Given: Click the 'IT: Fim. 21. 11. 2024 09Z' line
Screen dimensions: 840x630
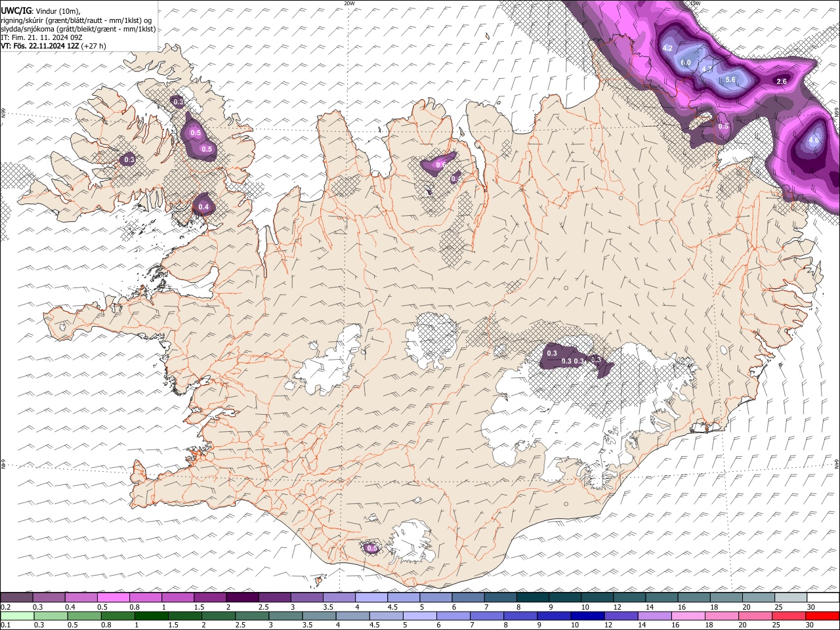Looking at the screenshot, I should (x=41, y=37).
